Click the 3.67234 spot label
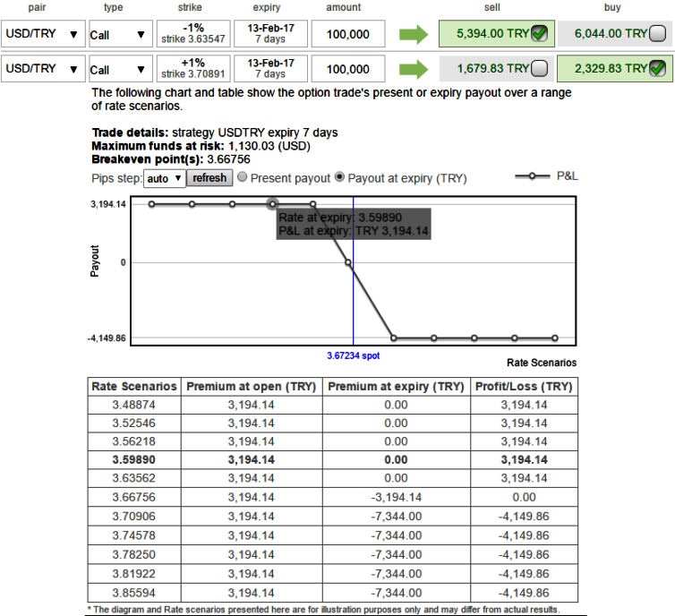Viewport: 675px width, 616px height. (354, 355)
